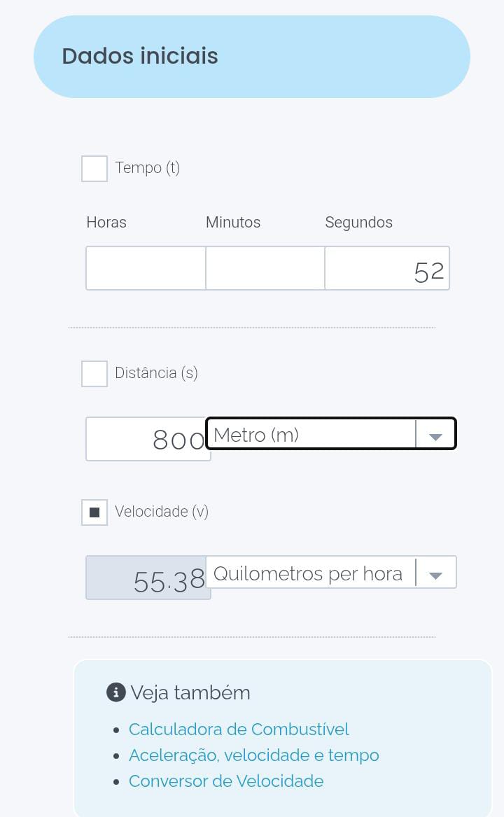
Task: Focus the Horas input field
Action: [146, 268]
